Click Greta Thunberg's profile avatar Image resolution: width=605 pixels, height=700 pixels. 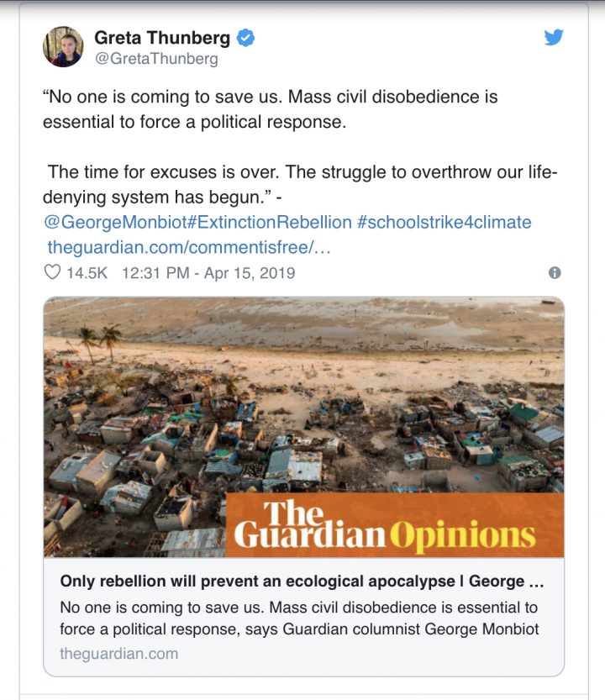(63, 46)
